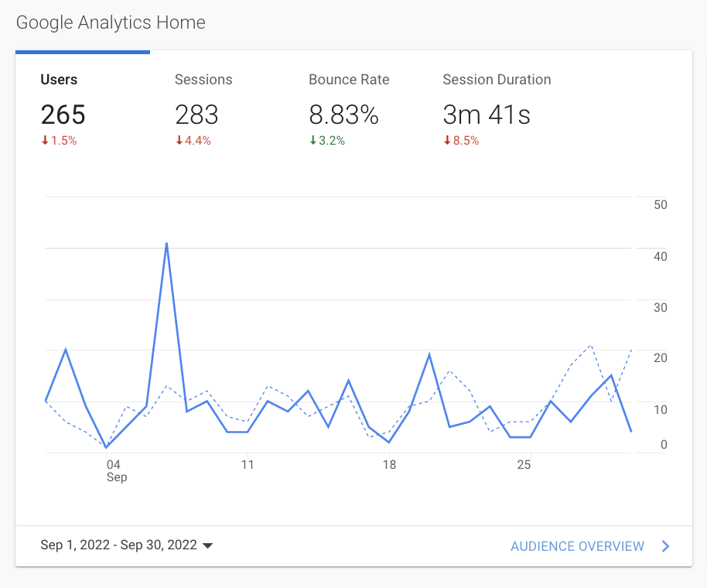This screenshot has height=588, width=707.
Task: Click the 1.5% decrease indicator under Users
Action: tap(59, 141)
